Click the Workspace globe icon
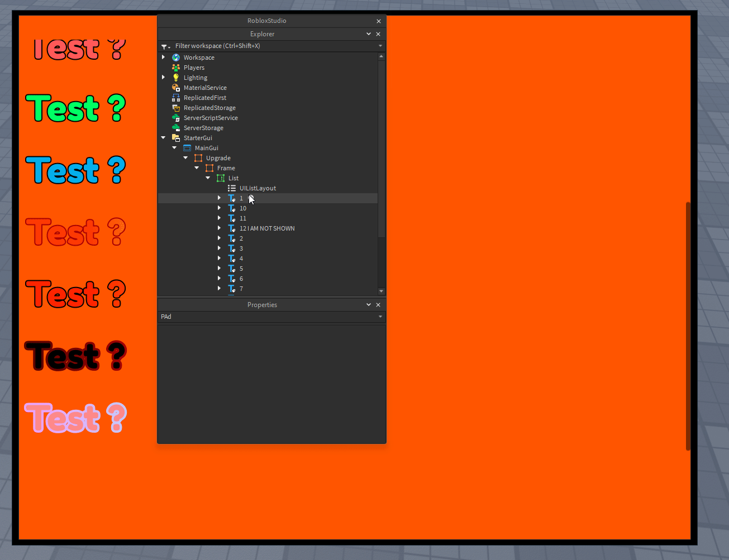 coord(176,57)
